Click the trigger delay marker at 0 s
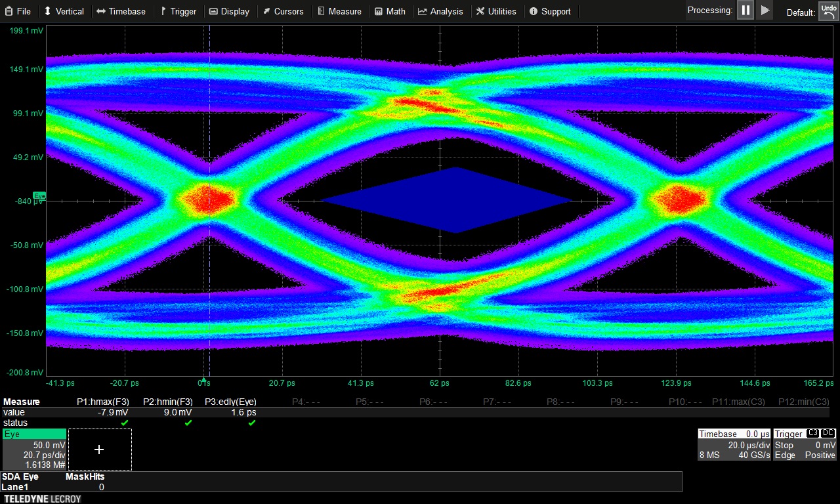The height and width of the screenshot is (504, 840). tap(203, 380)
